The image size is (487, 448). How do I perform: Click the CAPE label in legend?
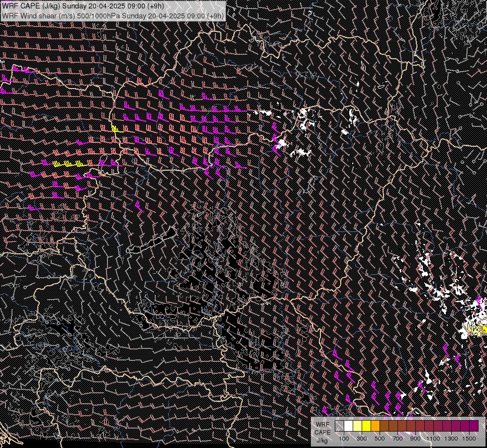[x=323, y=432]
